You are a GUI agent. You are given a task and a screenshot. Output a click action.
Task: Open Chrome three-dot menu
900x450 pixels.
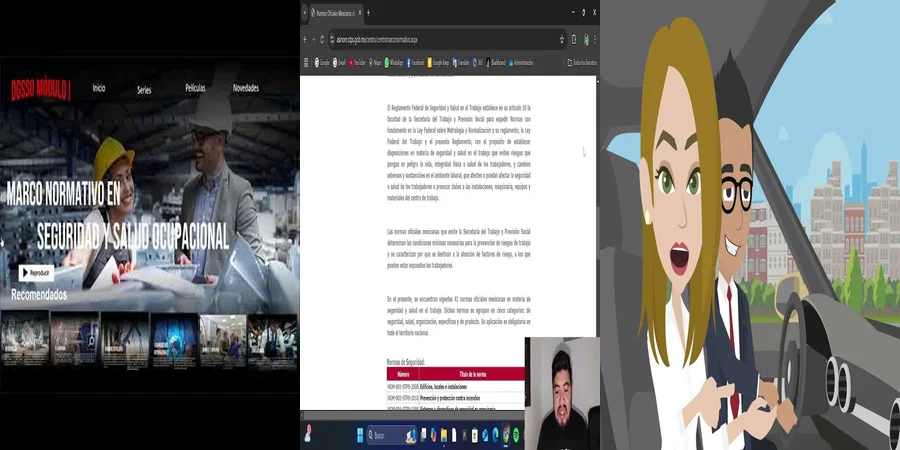pos(595,40)
